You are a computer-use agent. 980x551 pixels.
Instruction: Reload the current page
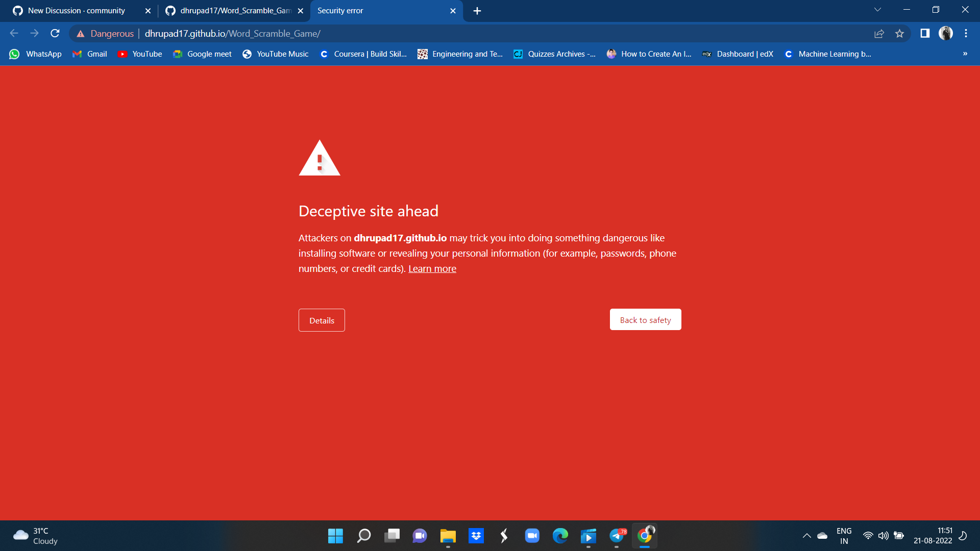point(55,33)
